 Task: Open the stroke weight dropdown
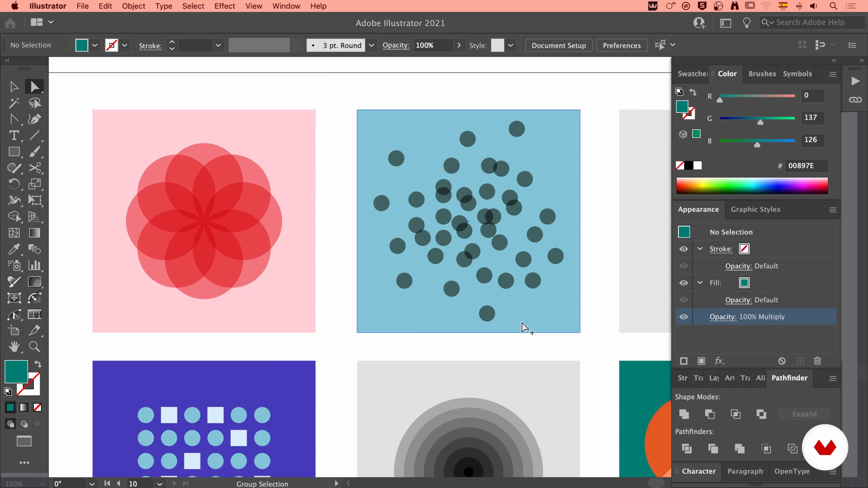tap(218, 45)
